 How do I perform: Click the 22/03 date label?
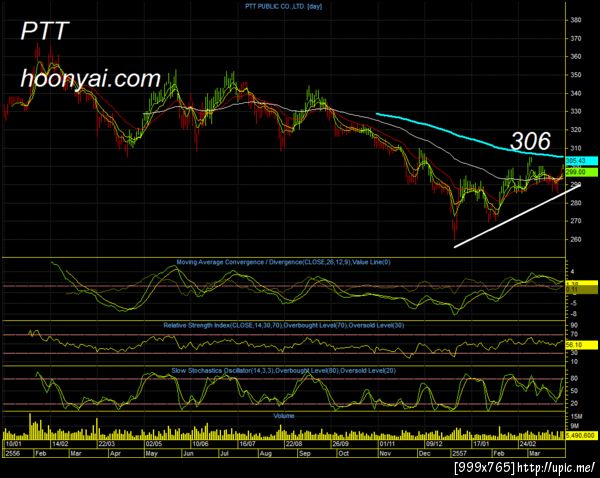(x=107, y=444)
